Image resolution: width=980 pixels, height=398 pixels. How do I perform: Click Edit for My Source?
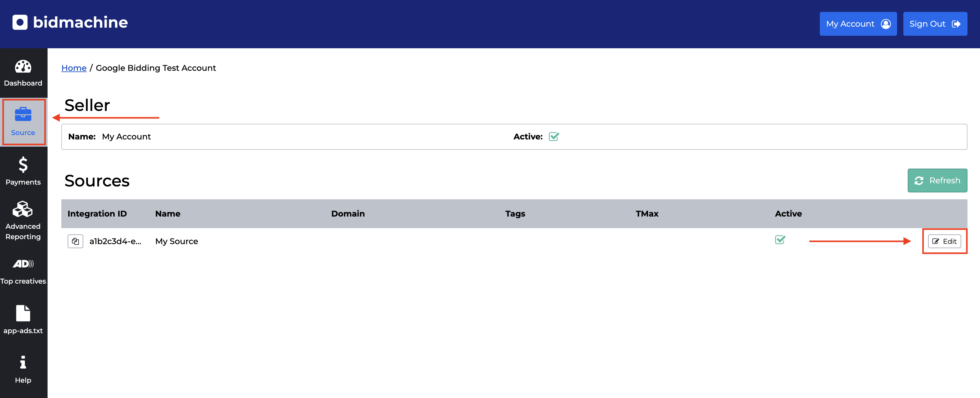click(944, 241)
